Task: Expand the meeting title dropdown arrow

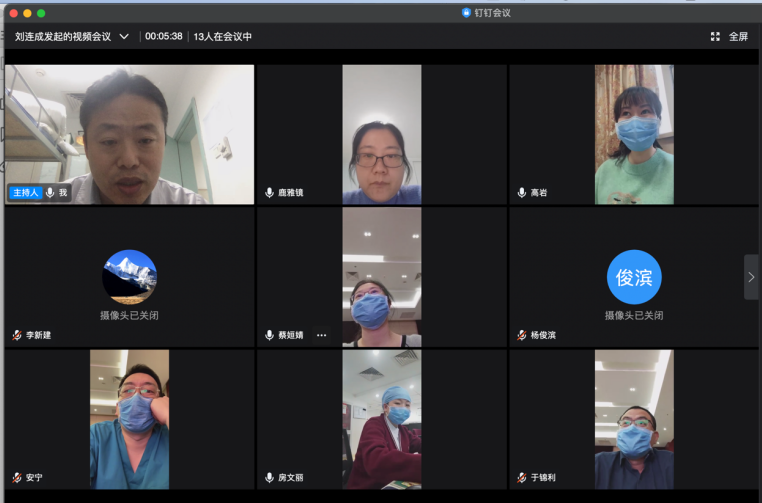Action: [x=124, y=36]
